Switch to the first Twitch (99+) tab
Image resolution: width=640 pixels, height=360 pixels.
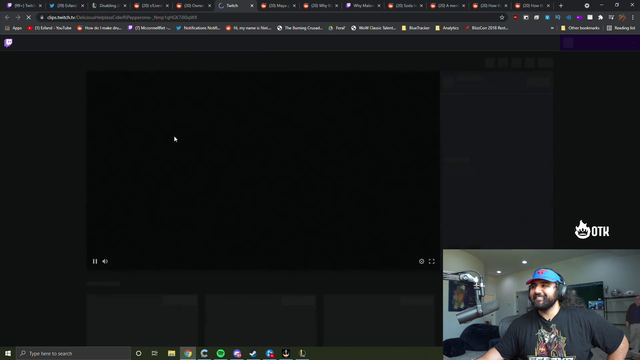24,6
